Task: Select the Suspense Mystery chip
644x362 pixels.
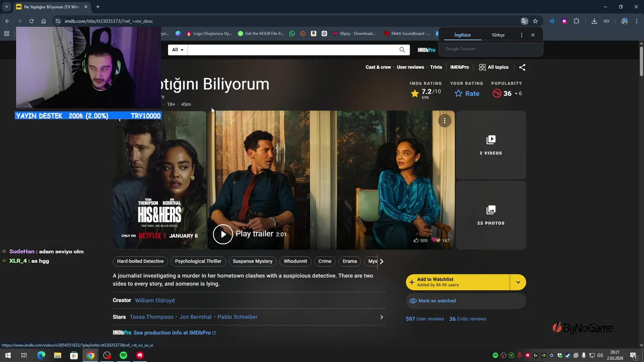Action: (x=253, y=261)
